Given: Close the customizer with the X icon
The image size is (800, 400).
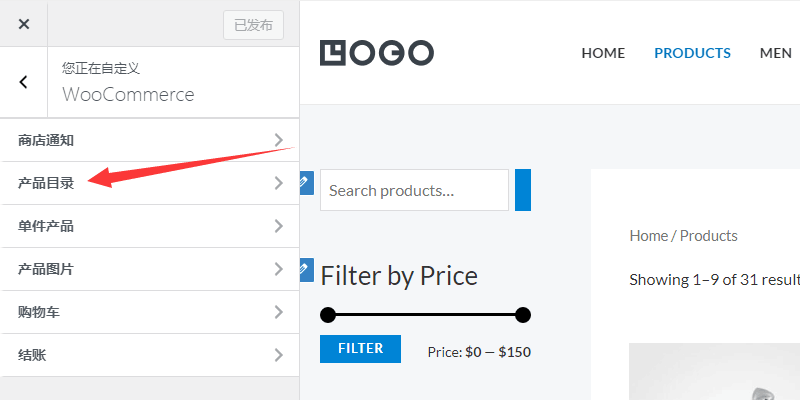Looking at the screenshot, I should (x=24, y=24).
